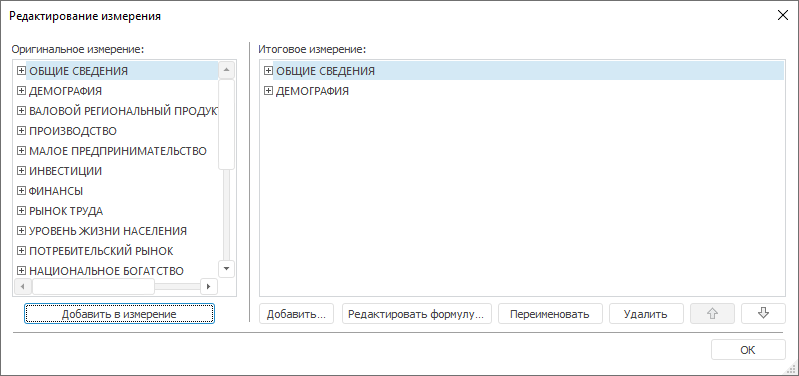The height and width of the screenshot is (376, 799).
Task: Click the horizontal scrollbar thumb
Action: [93, 286]
